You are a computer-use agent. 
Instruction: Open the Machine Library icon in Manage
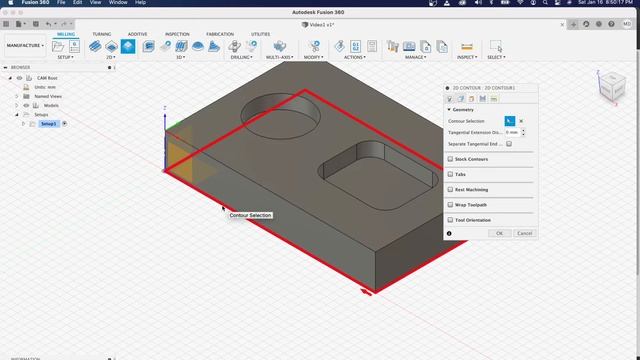(x=409, y=46)
